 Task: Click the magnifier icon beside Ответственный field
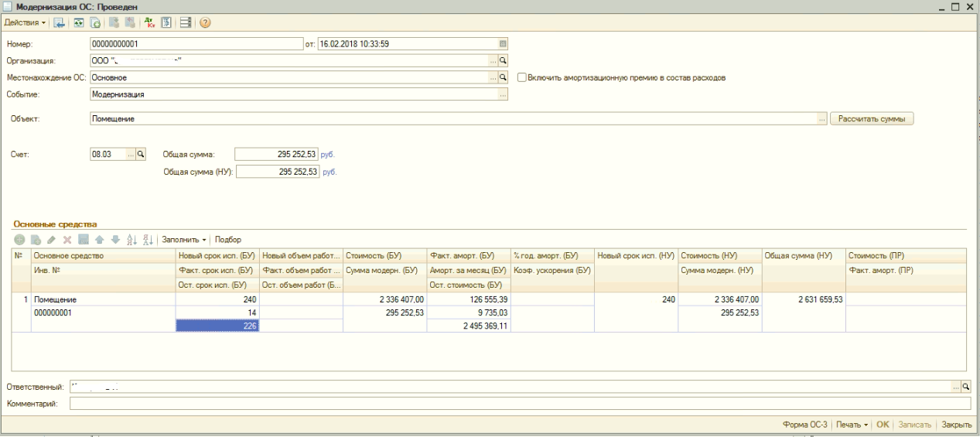click(x=965, y=386)
